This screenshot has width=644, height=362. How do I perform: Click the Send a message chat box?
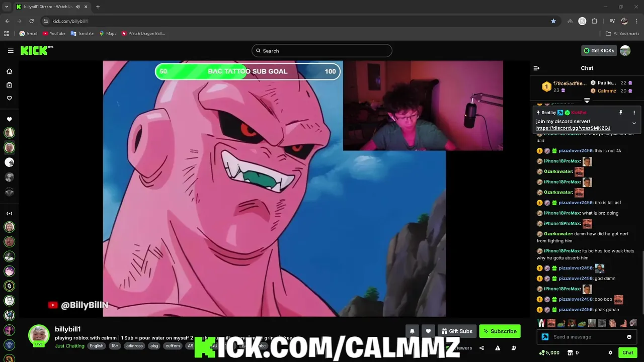point(587,337)
